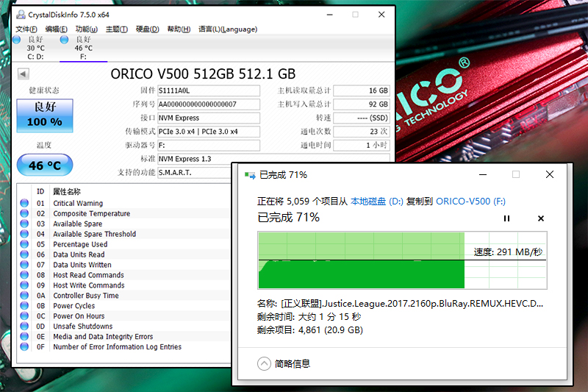Click the serial number field AA000000000000000007

coord(209,104)
